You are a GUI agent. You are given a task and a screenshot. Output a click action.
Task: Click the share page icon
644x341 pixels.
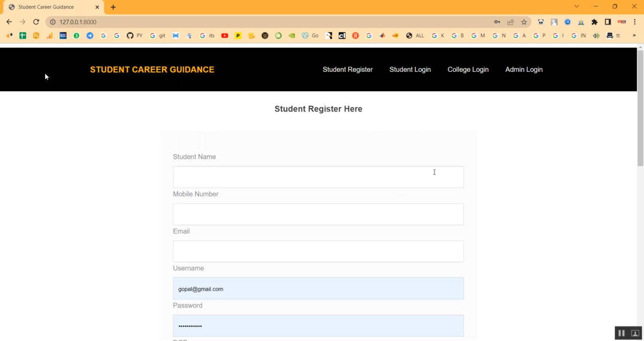[510, 22]
